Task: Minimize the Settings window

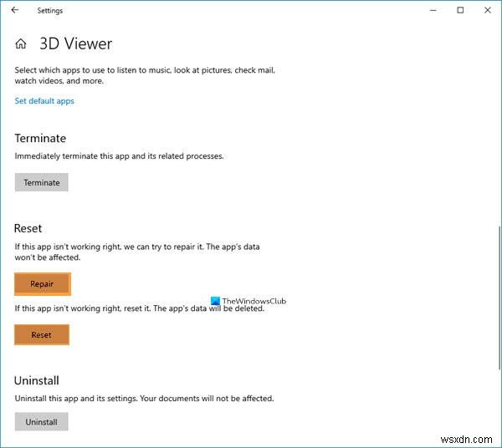Action: pyautogui.click(x=433, y=10)
